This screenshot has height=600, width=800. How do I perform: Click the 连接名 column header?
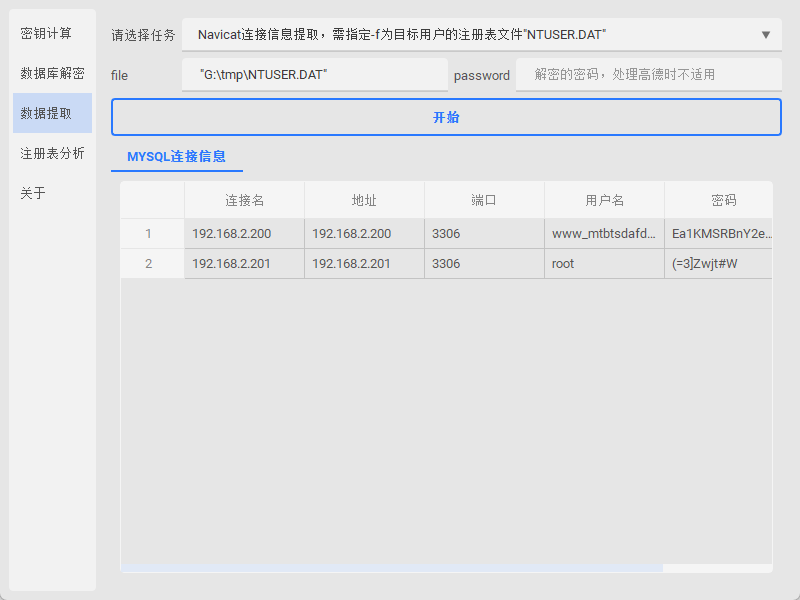point(244,200)
